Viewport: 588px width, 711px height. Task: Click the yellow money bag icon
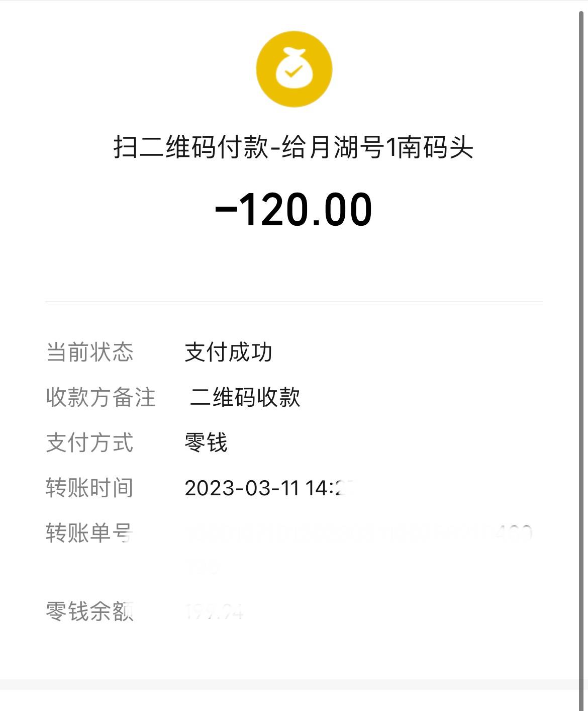294,69
